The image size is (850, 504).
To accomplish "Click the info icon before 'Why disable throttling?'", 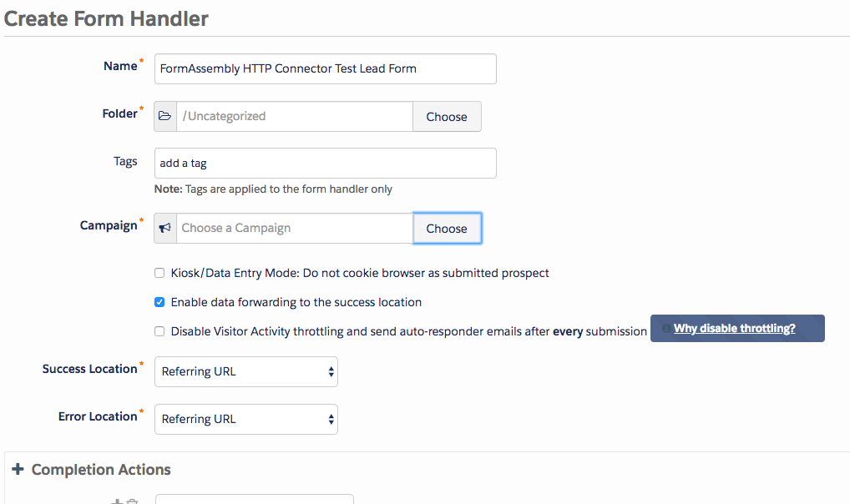I will pos(666,329).
